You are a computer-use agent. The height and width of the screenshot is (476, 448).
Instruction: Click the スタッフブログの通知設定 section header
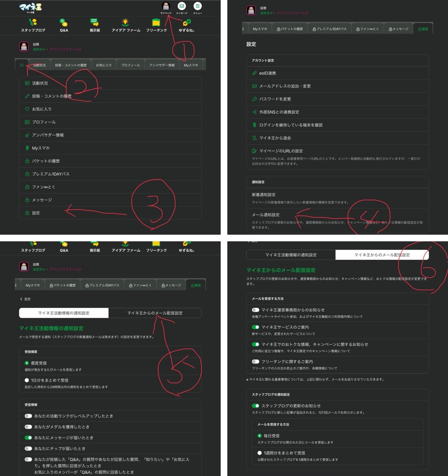pyautogui.click(x=271, y=395)
